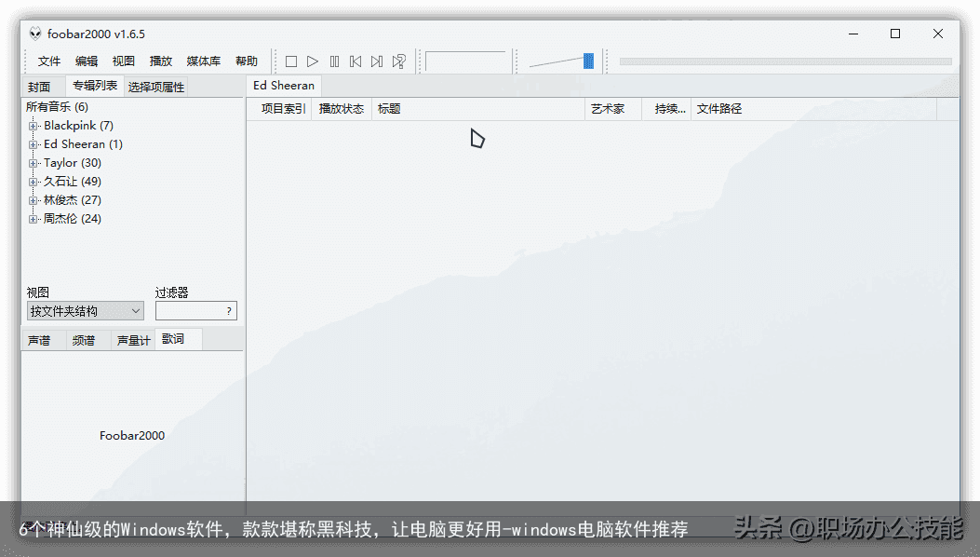Click the Next track icon
The width and height of the screenshot is (980, 557).
(x=376, y=61)
